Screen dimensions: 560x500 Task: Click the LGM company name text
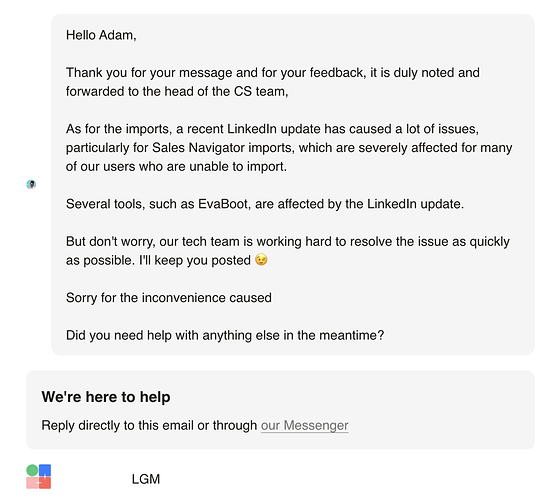[x=146, y=479]
